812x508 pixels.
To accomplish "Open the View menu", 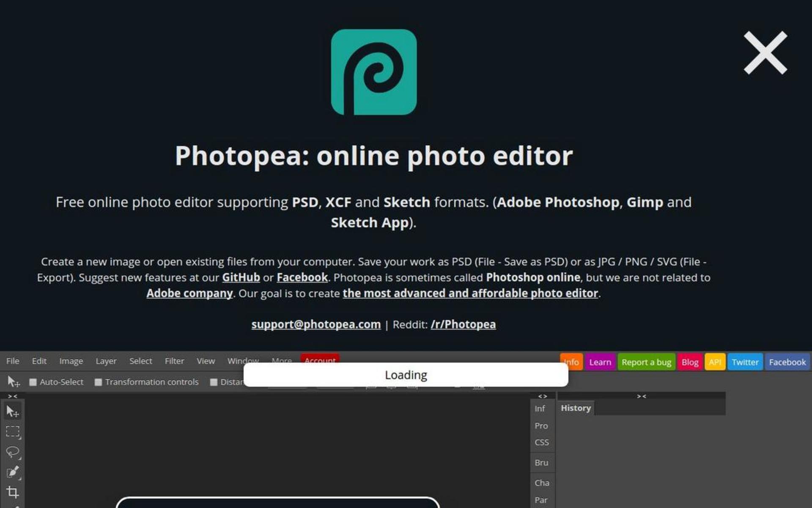I will (x=206, y=361).
